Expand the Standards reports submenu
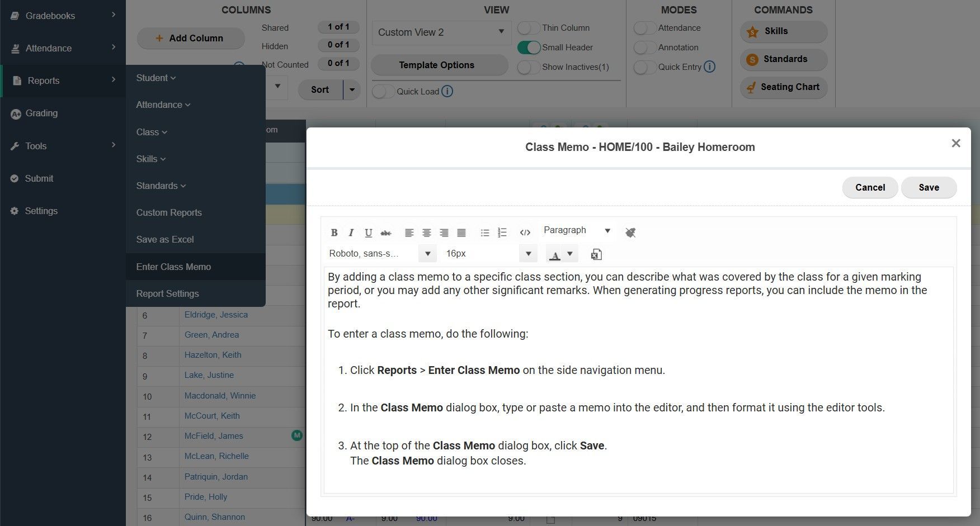The width and height of the screenshot is (980, 526). (161, 186)
